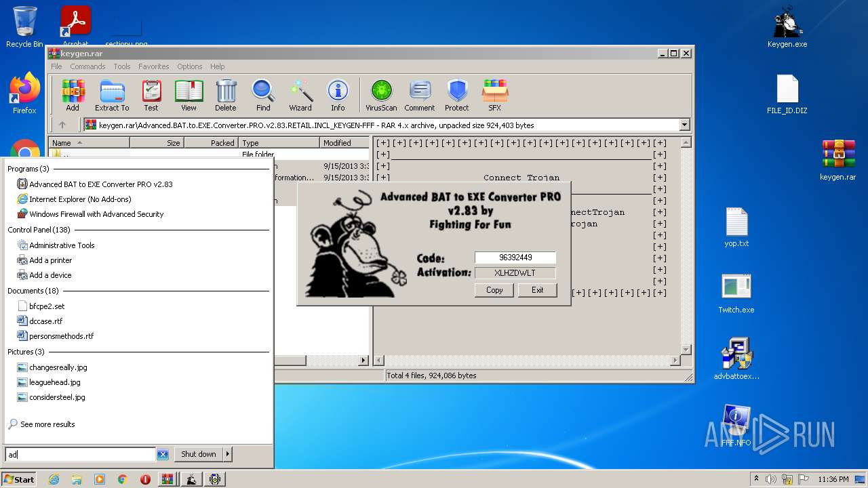This screenshot has width=868, height=488.
Task: Copy the activation code with Copy button
Action: [494, 290]
